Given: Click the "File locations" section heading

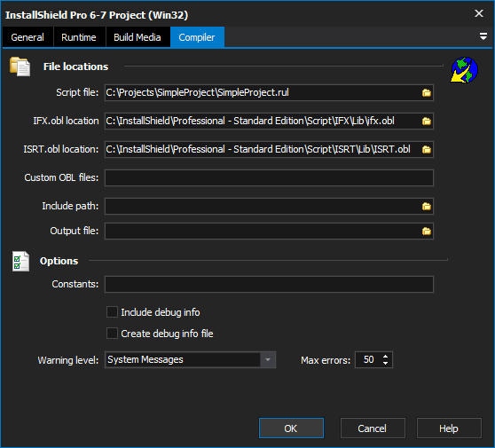Looking at the screenshot, I should (75, 67).
